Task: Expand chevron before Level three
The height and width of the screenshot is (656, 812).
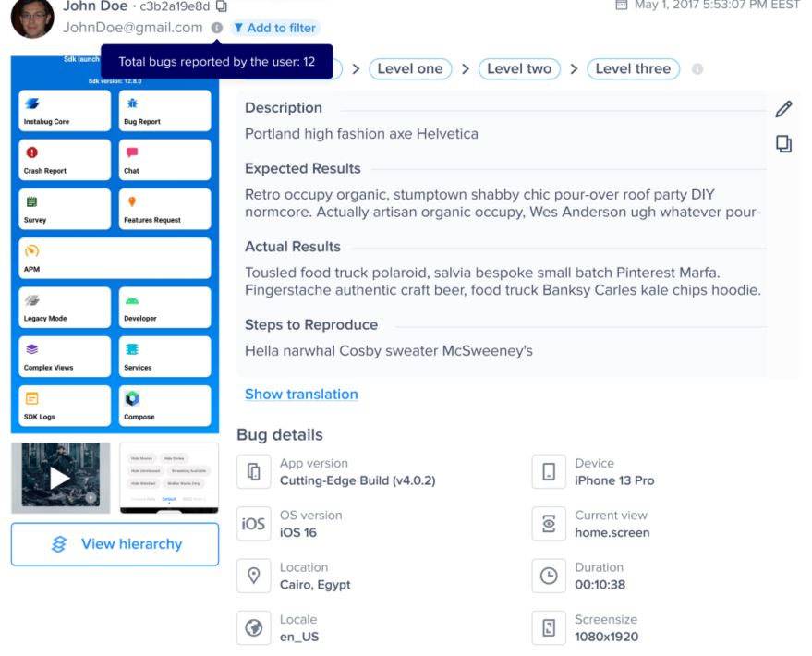Action: point(574,69)
